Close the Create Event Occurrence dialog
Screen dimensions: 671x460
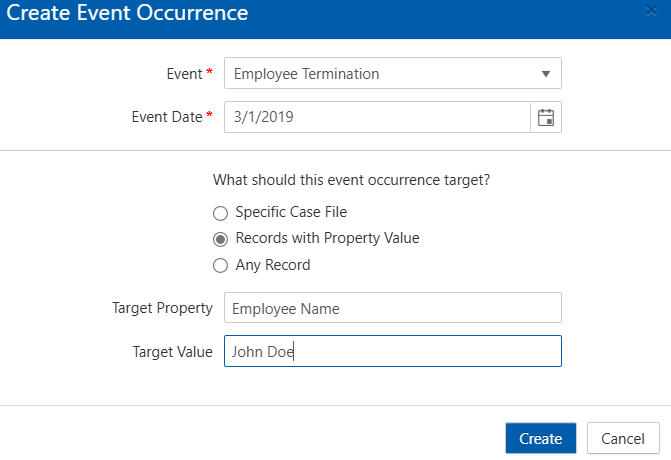click(x=651, y=11)
